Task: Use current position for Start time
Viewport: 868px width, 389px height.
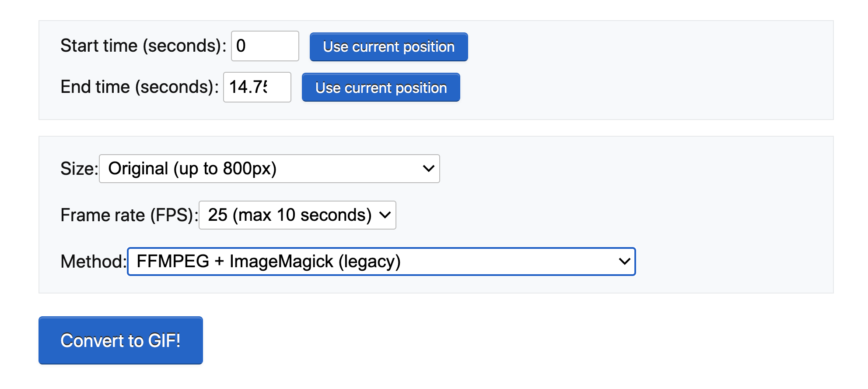Action: 388,47
